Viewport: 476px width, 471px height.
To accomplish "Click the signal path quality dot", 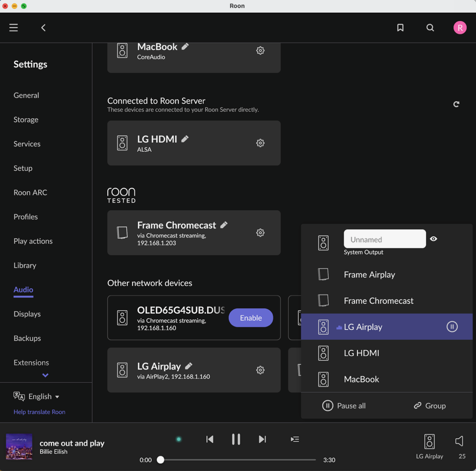I will [x=179, y=439].
